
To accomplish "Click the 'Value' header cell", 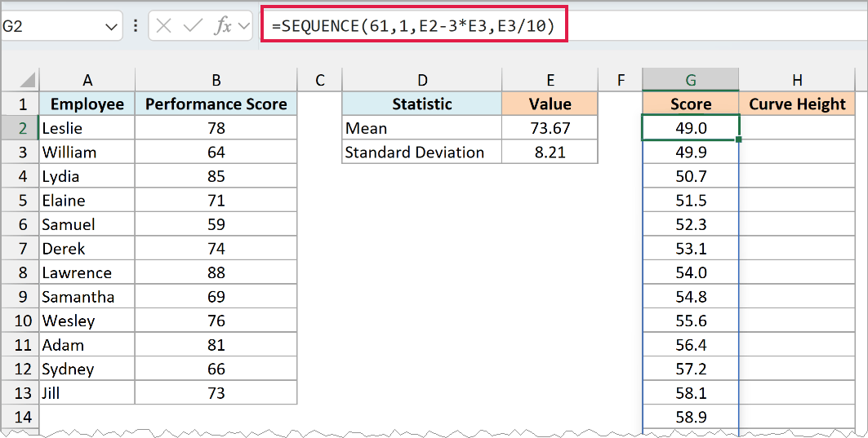I will pyautogui.click(x=550, y=104).
